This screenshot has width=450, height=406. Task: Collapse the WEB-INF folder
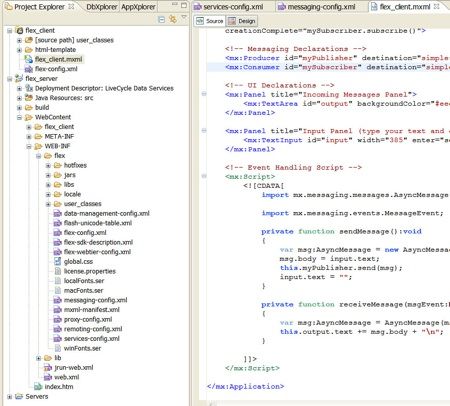[29, 146]
